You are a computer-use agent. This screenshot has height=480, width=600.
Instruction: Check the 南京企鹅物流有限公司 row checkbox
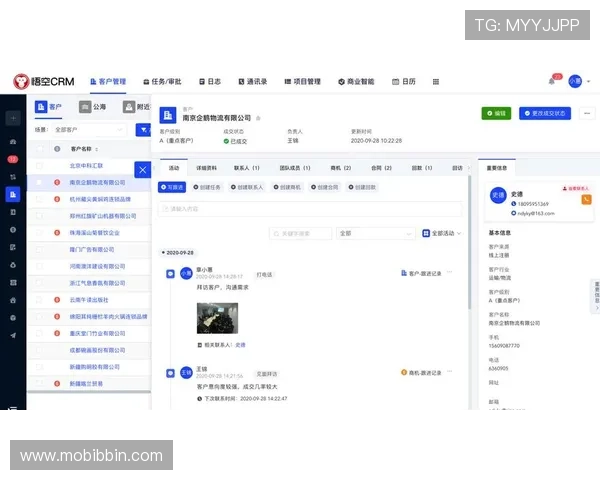pos(39,183)
